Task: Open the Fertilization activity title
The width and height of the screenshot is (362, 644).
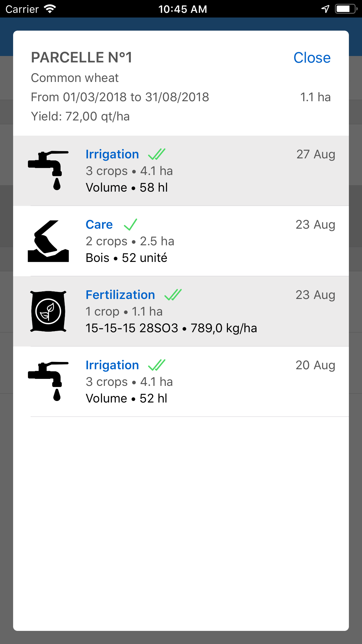Action: tap(120, 295)
